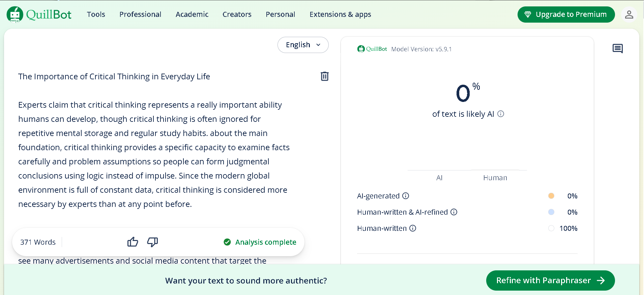Show info icon next to Human-written
The width and height of the screenshot is (644, 295).
pyautogui.click(x=413, y=228)
